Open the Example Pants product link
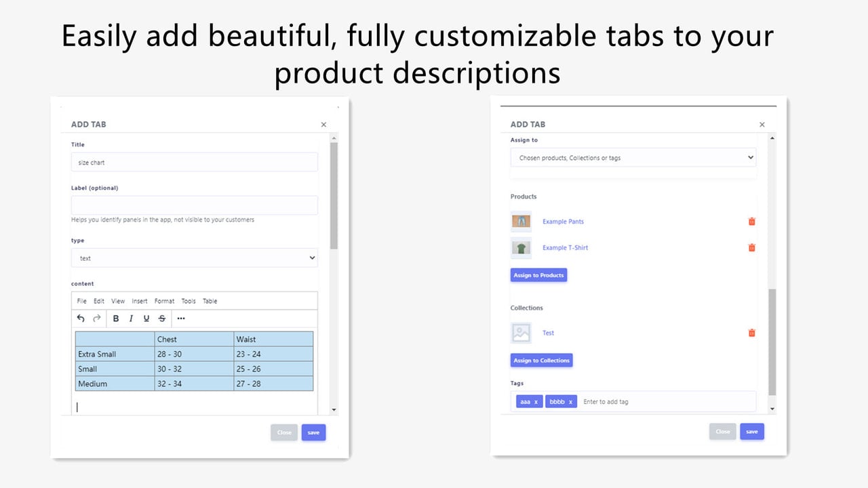The image size is (868, 488). coord(563,222)
